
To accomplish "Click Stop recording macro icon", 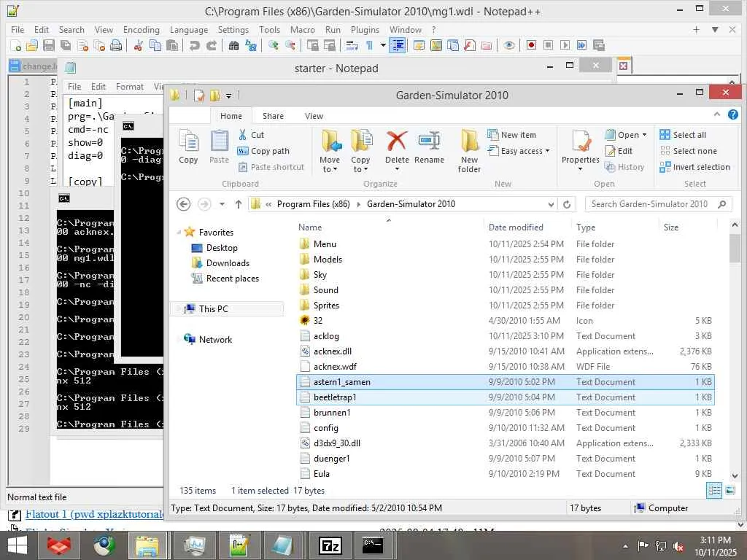I will click(x=549, y=45).
